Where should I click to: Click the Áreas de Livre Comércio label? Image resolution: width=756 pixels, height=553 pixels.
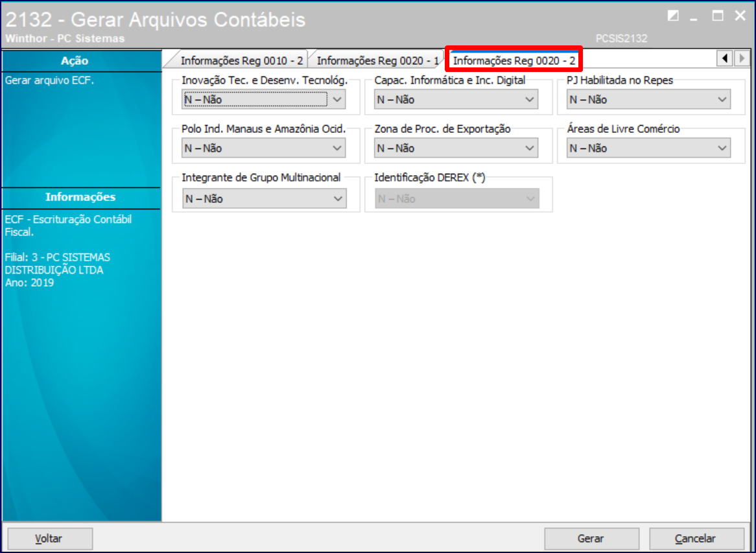(x=624, y=129)
